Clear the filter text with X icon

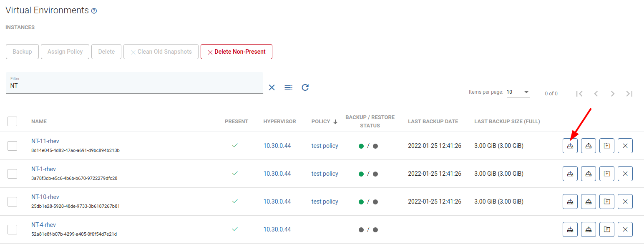point(272,87)
